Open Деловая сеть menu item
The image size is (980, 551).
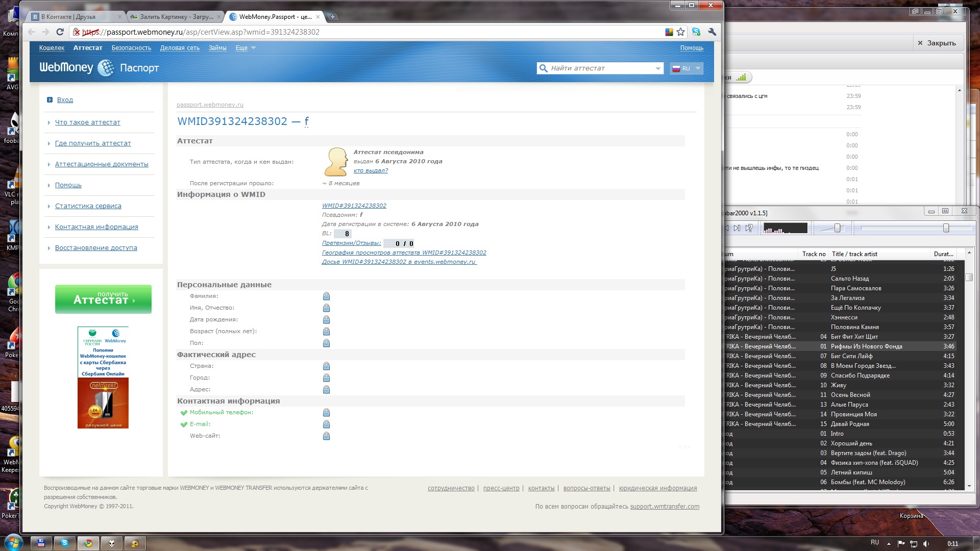point(180,48)
